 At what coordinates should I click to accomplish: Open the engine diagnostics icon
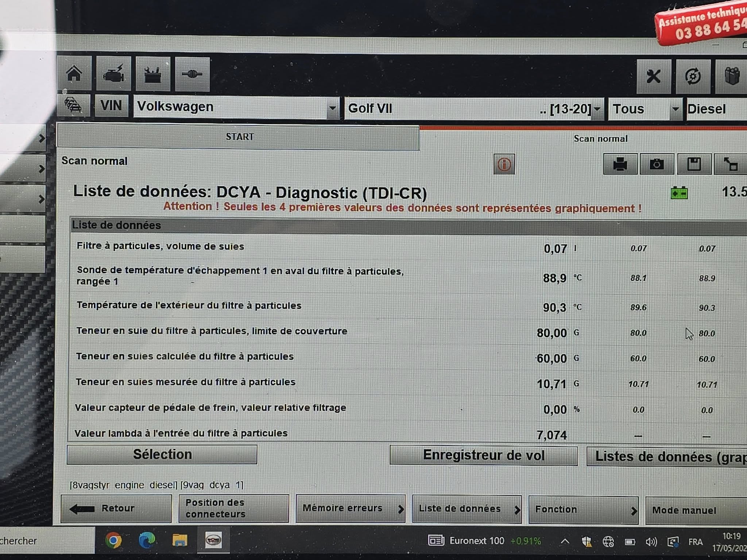click(114, 74)
